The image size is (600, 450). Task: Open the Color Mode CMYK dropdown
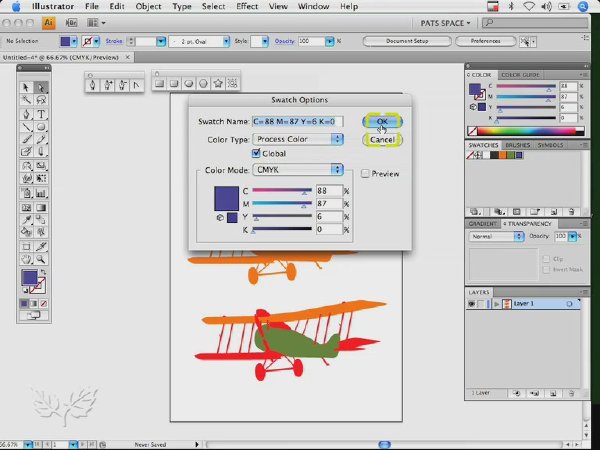[298, 170]
